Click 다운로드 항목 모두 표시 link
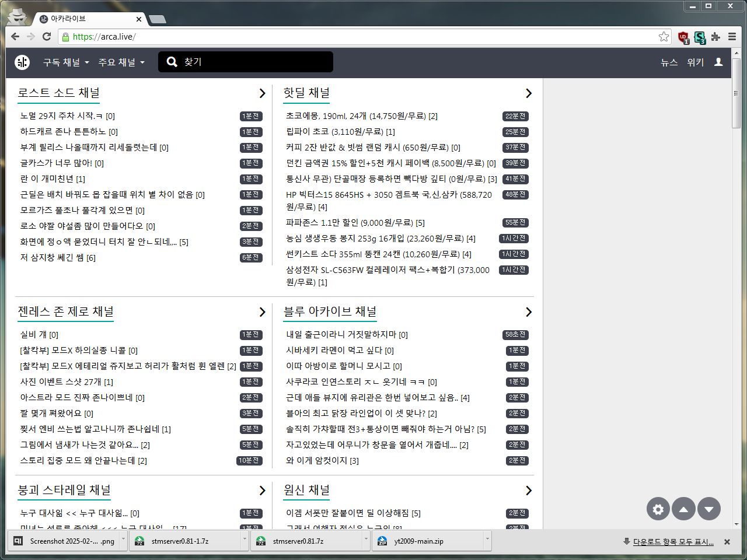Image resolution: width=747 pixels, height=560 pixels. click(673, 542)
